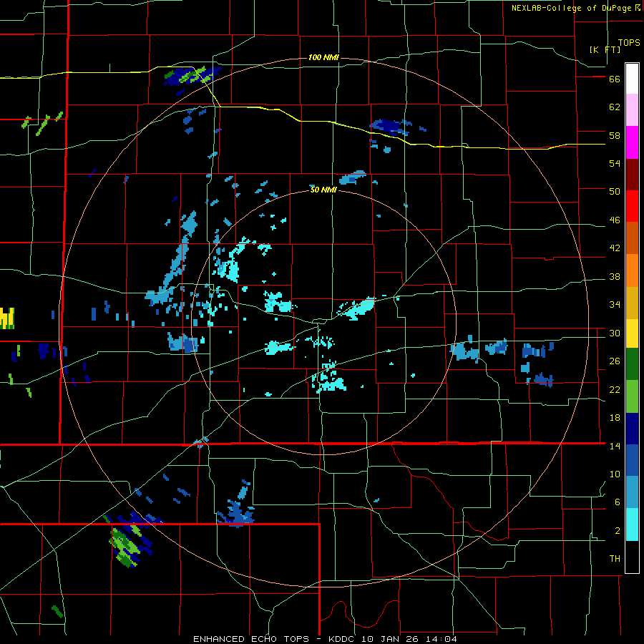Pick the light pink legend swatch
The image size is (644, 644).
click(x=632, y=109)
